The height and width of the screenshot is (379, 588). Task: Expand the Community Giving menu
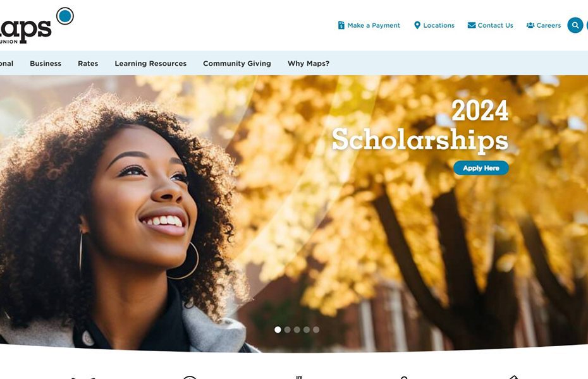pos(237,63)
